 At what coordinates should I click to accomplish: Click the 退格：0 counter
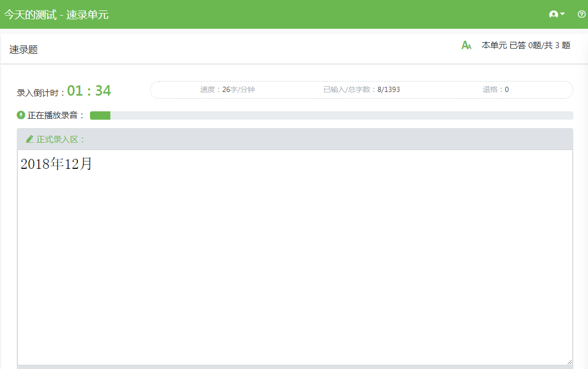point(495,89)
